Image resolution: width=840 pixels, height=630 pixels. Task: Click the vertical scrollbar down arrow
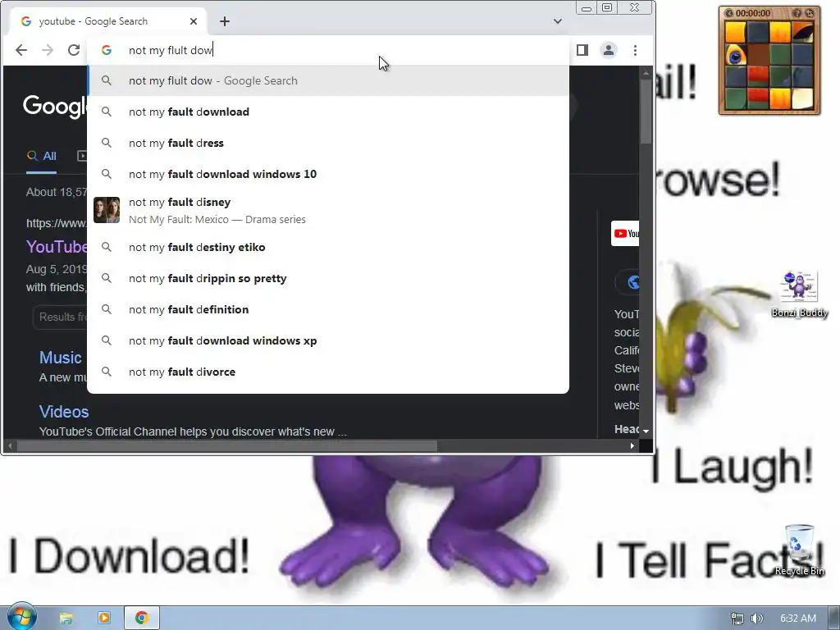(x=646, y=431)
